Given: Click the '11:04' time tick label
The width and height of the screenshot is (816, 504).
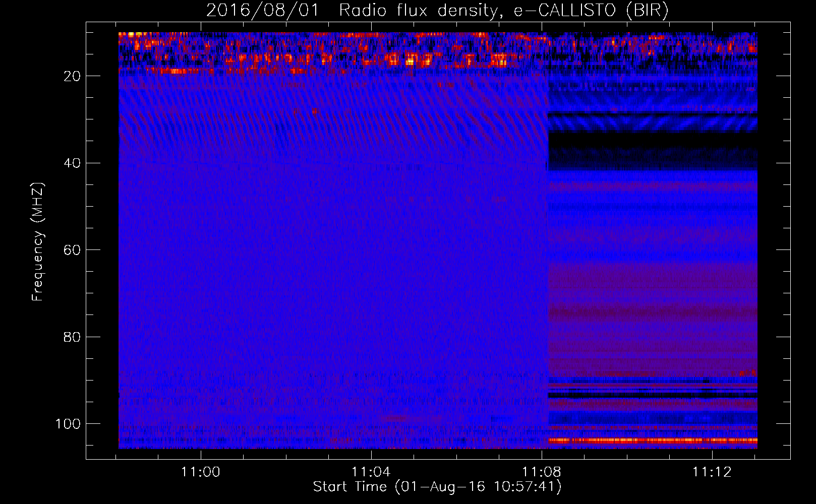Looking at the screenshot, I should (371, 472).
